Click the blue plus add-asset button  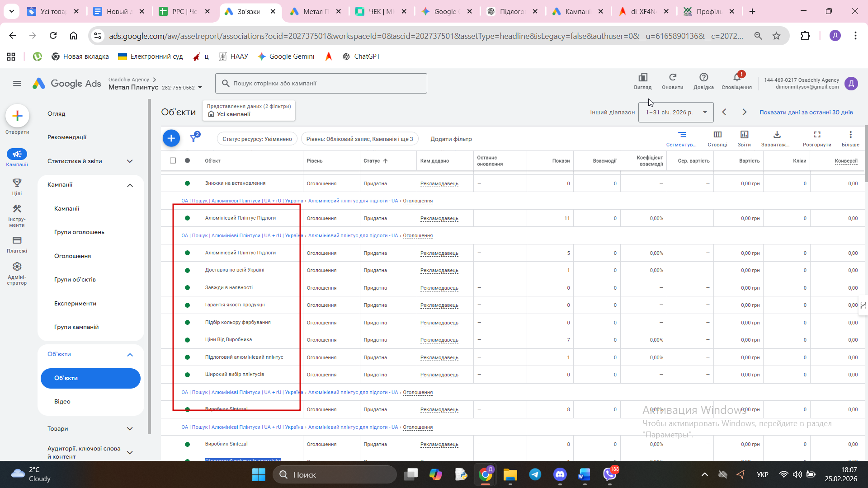click(171, 138)
